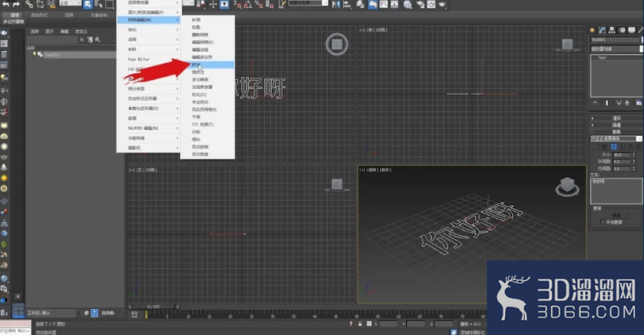Screen dimensions: 644x335
Task: Toggle the blue left-align text button
Action: click(613, 147)
